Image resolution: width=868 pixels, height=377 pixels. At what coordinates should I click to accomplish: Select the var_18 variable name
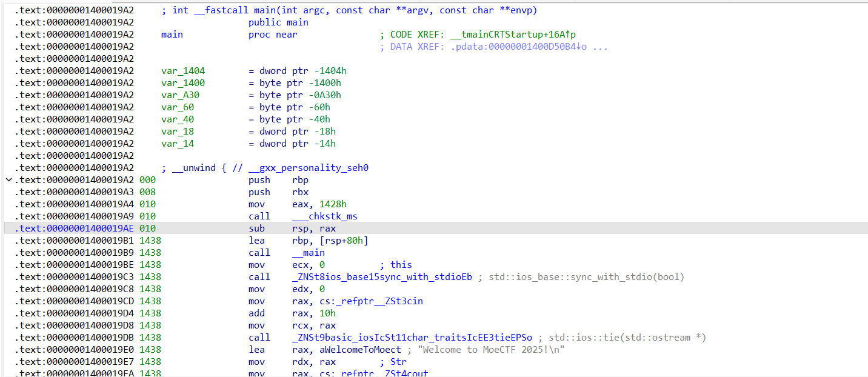click(x=178, y=132)
